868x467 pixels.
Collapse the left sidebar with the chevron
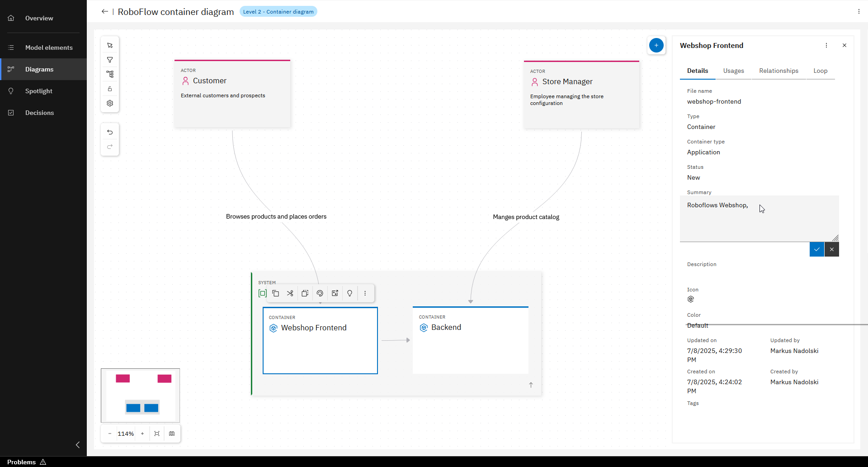tap(77, 445)
